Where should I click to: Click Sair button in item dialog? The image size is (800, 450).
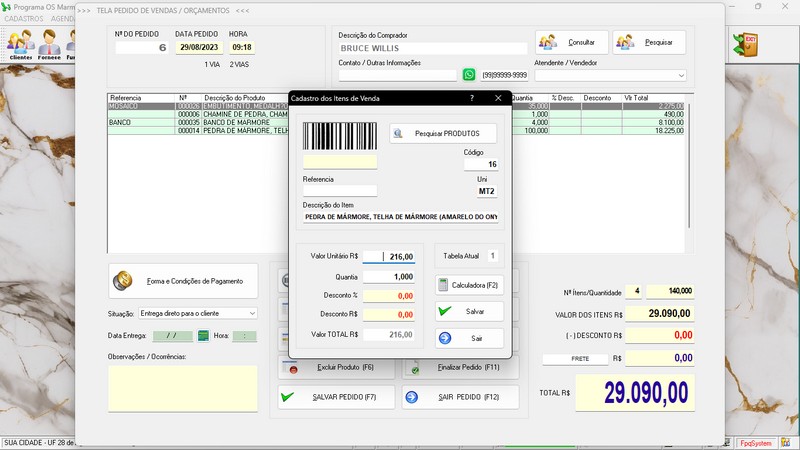pos(469,338)
